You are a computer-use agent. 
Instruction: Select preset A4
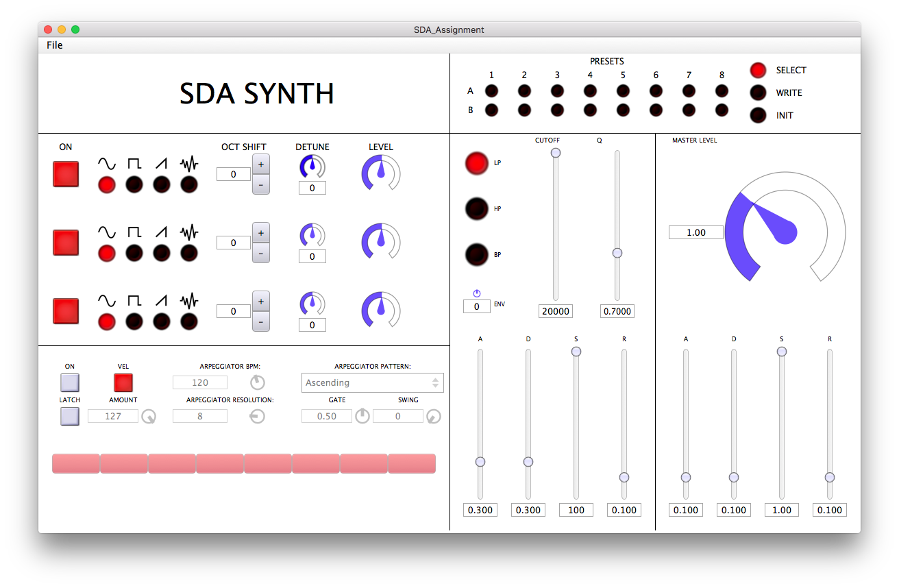590,90
